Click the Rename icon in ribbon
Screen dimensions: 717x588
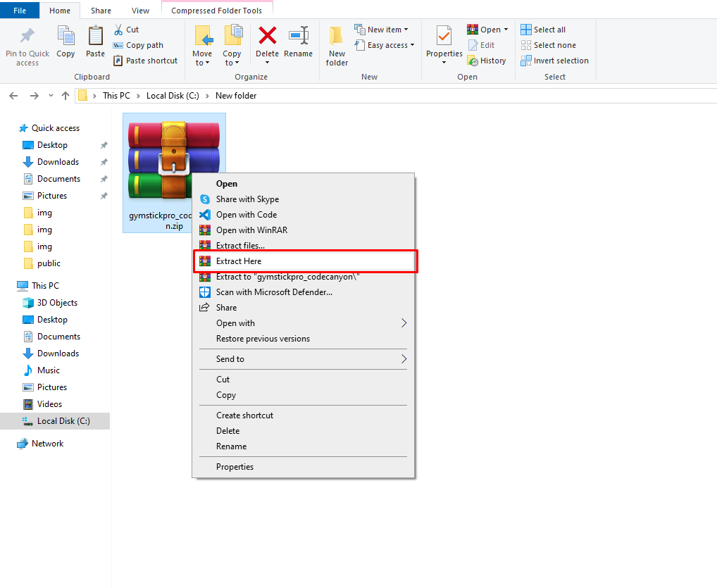[298, 37]
